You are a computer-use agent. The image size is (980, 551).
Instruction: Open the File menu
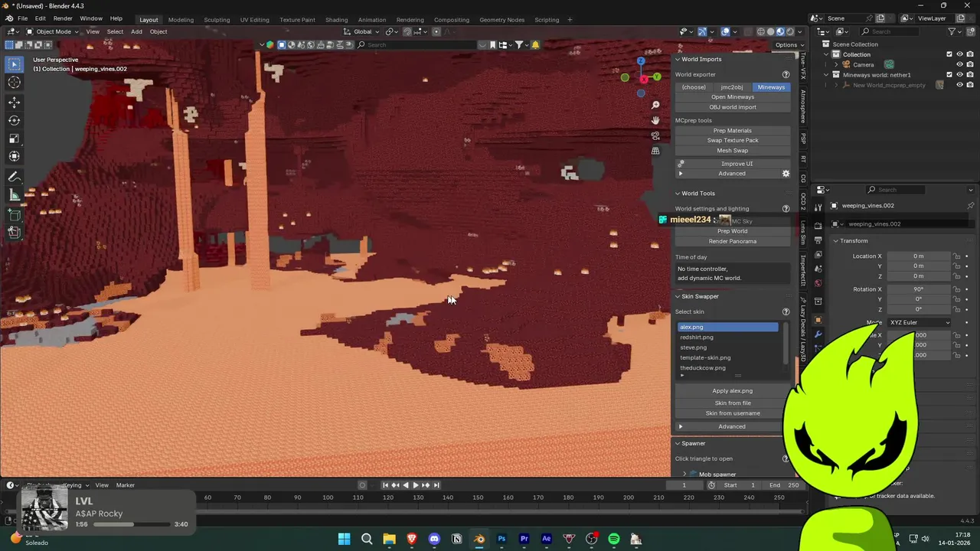tap(23, 18)
